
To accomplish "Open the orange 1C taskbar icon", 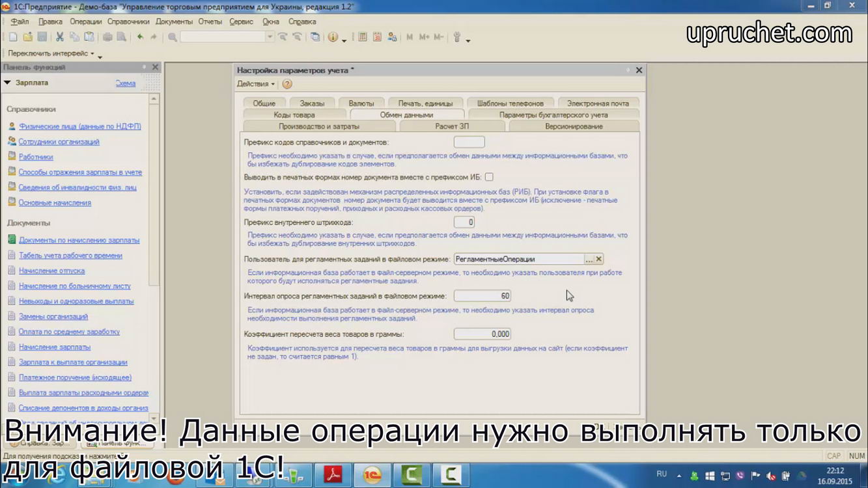I will click(372, 475).
